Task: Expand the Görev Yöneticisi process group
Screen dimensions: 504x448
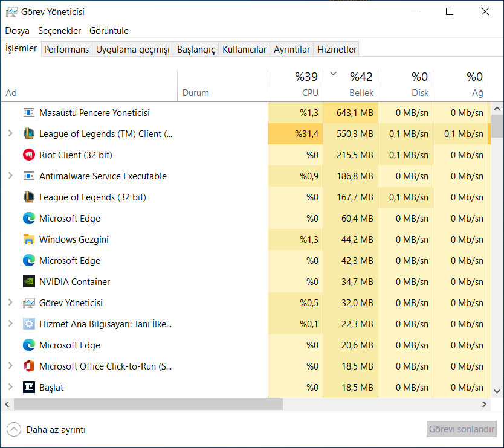Action: (10, 302)
